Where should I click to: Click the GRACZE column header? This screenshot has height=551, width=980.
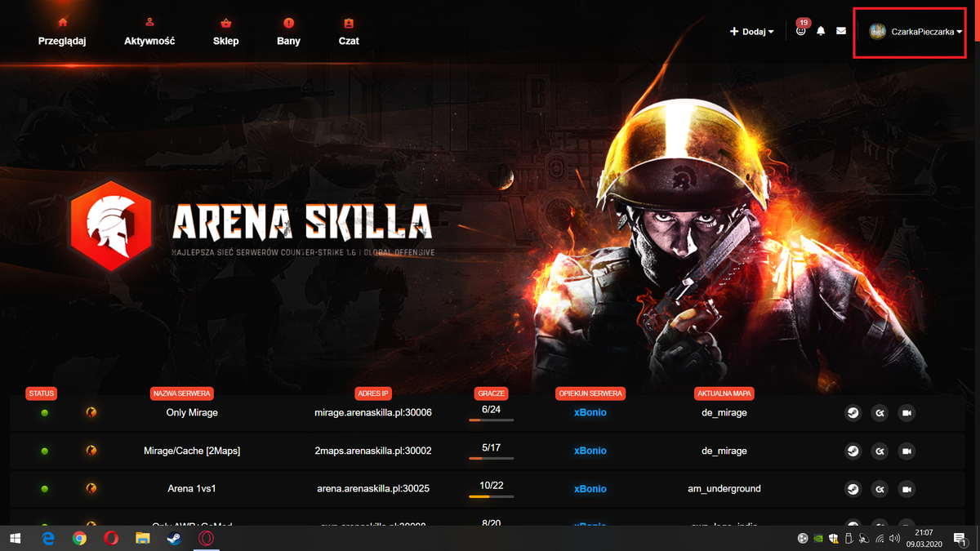491,393
